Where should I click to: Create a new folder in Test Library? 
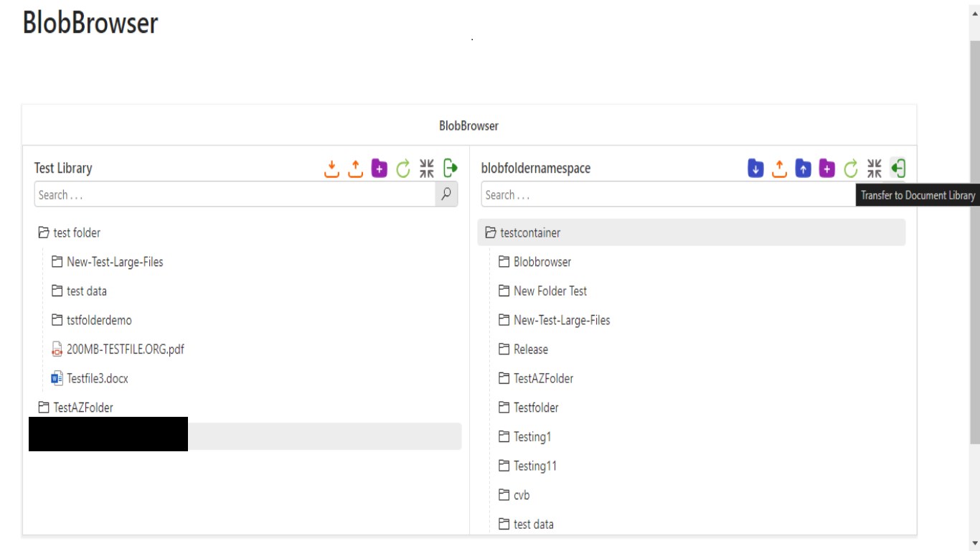(380, 169)
